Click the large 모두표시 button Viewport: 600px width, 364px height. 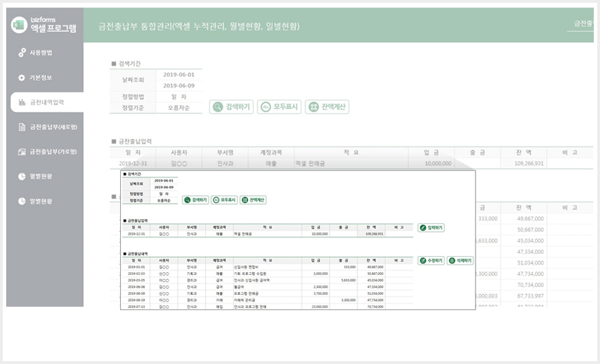point(279,106)
